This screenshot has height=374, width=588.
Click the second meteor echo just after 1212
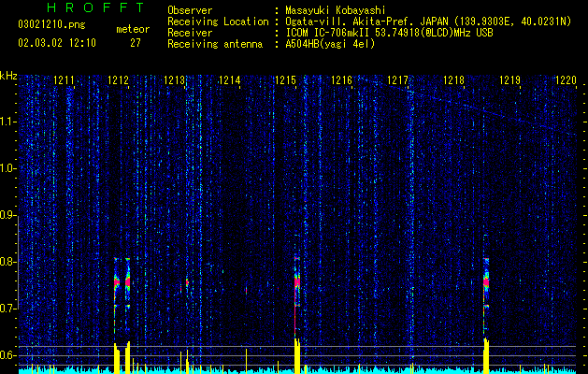click(x=127, y=281)
